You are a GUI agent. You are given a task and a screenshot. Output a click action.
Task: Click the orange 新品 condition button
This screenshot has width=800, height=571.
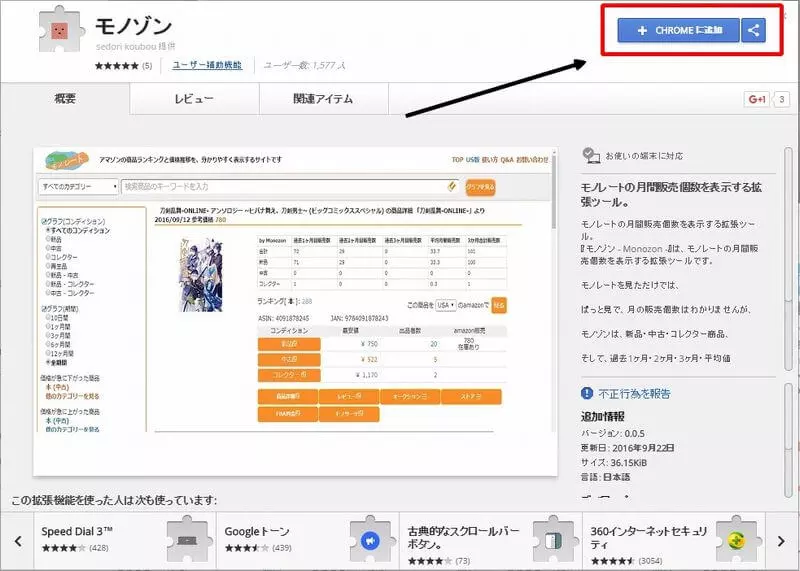coord(289,344)
